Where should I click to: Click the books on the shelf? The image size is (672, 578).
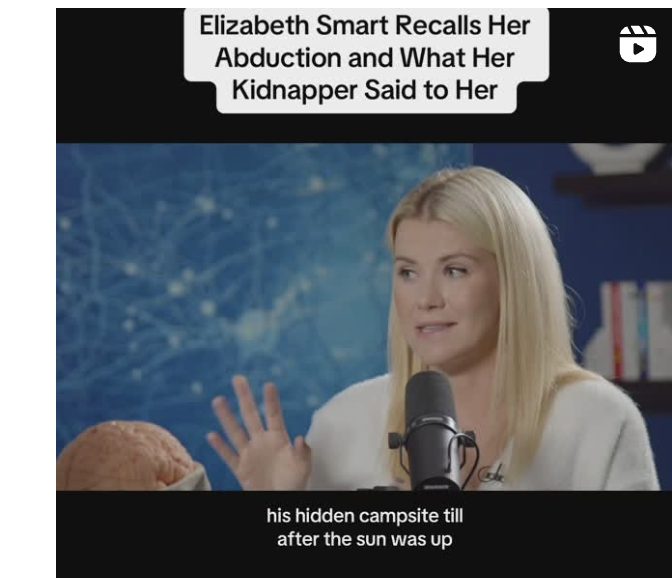pyautogui.click(x=630, y=330)
